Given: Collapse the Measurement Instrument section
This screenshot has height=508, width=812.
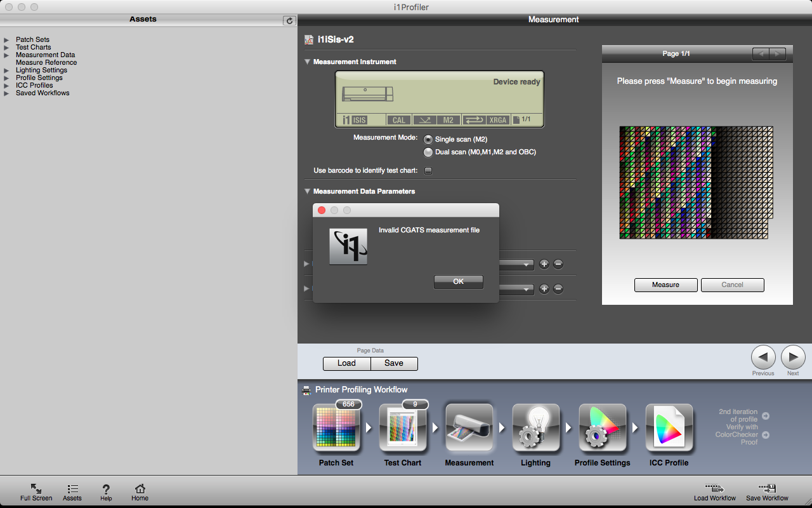Looking at the screenshot, I should click(x=308, y=62).
